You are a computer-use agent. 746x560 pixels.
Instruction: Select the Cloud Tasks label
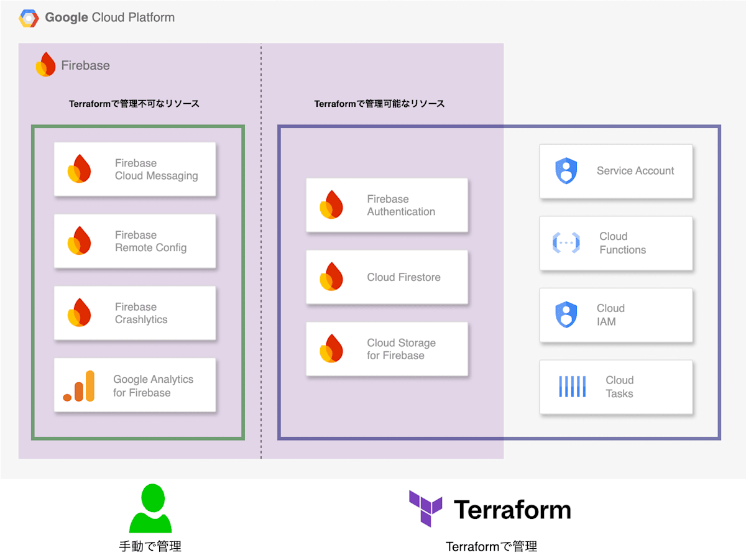[620, 387]
